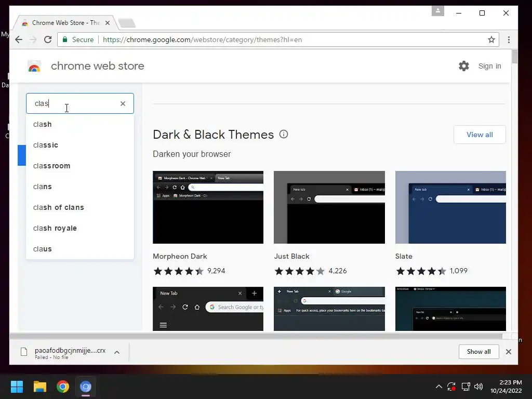The height and width of the screenshot is (399, 532).
Task: Open the New Tab dark theme thumbnail in second row
Action: click(x=208, y=309)
